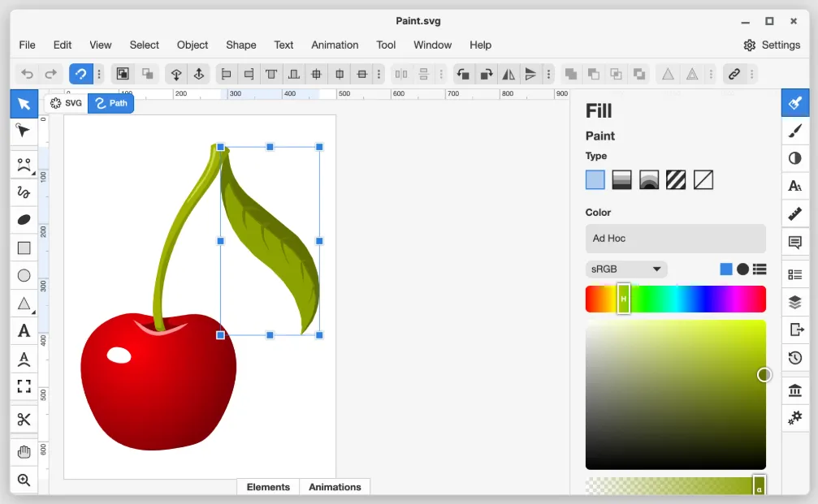Viewport: 818px width, 504px height.
Task: Select the Scissors cut tool
Action: [x=24, y=420]
